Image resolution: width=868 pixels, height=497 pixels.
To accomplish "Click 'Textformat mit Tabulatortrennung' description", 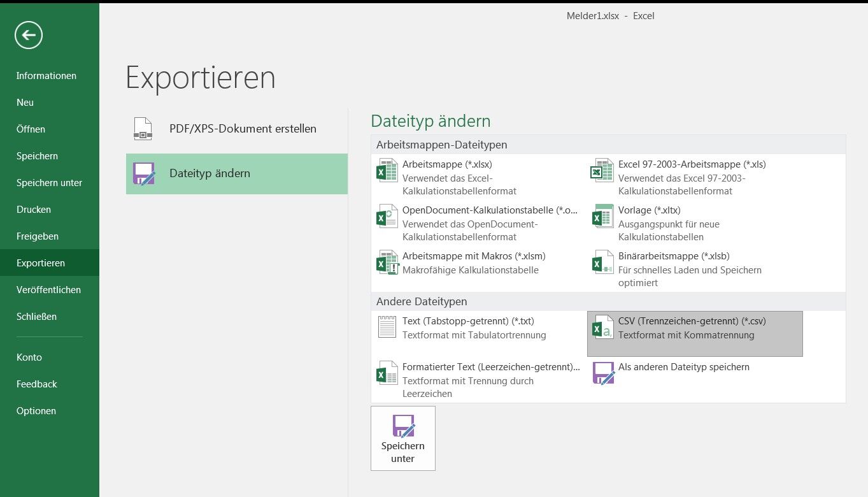I will pos(474,335).
